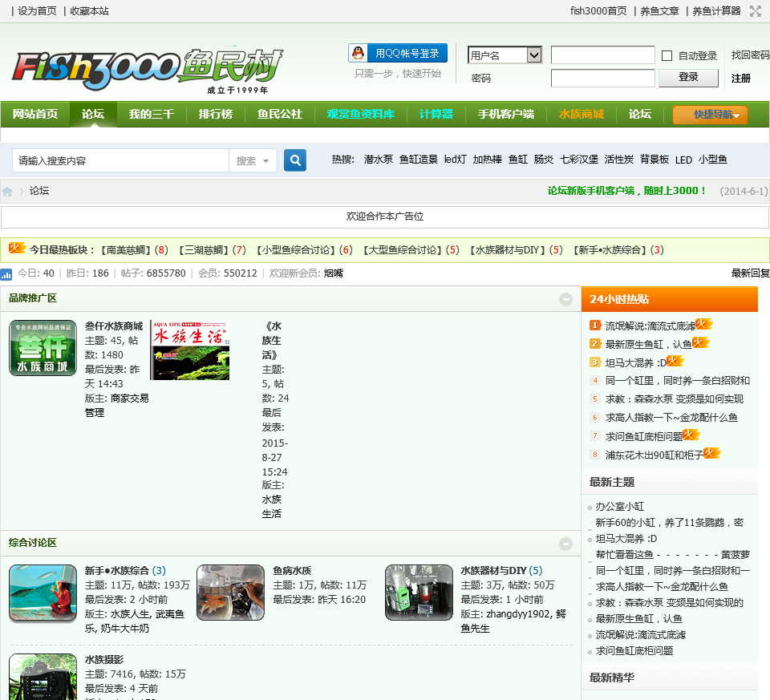Collapse the 综合讨论区 section
770x700 pixels.
(x=565, y=544)
